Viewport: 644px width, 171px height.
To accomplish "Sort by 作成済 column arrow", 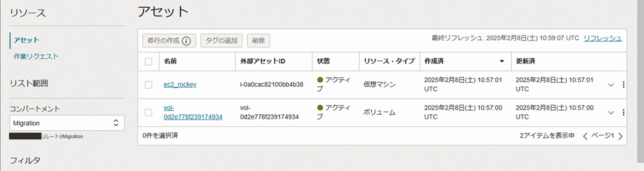I will [x=502, y=61].
